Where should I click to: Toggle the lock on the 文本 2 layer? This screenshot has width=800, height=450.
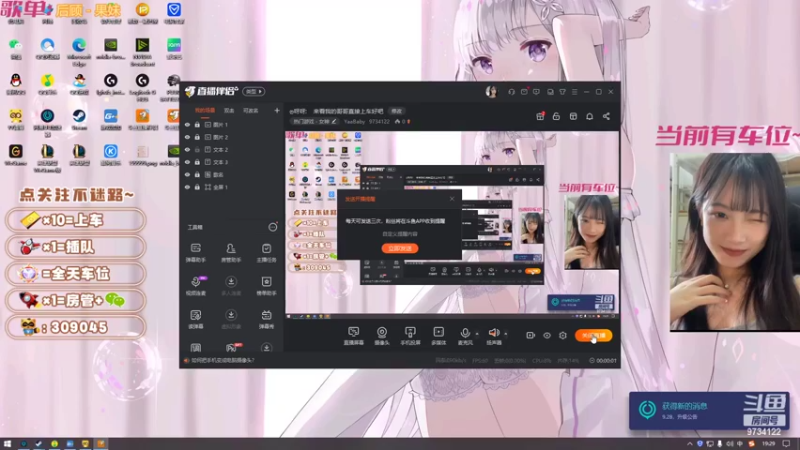click(x=197, y=149)
